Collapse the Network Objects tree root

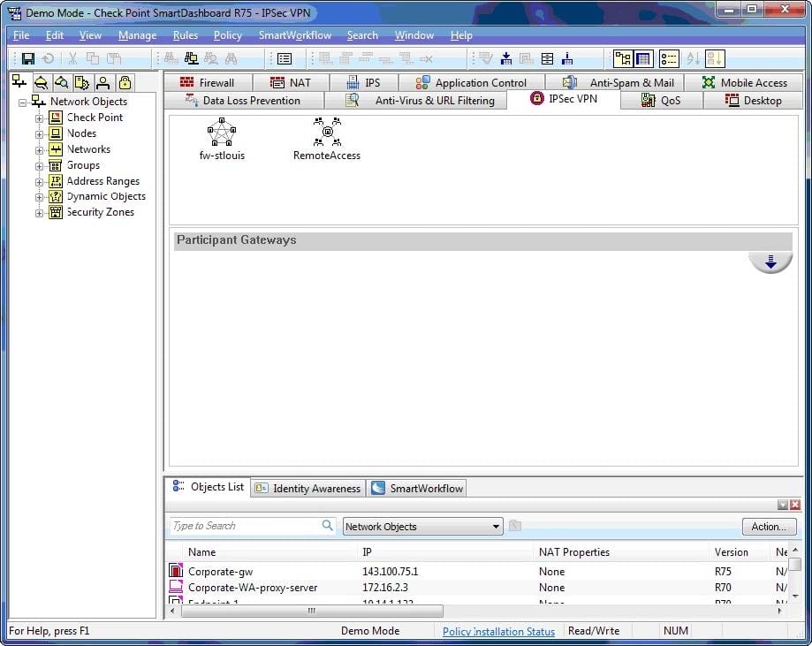coord(22,103)
